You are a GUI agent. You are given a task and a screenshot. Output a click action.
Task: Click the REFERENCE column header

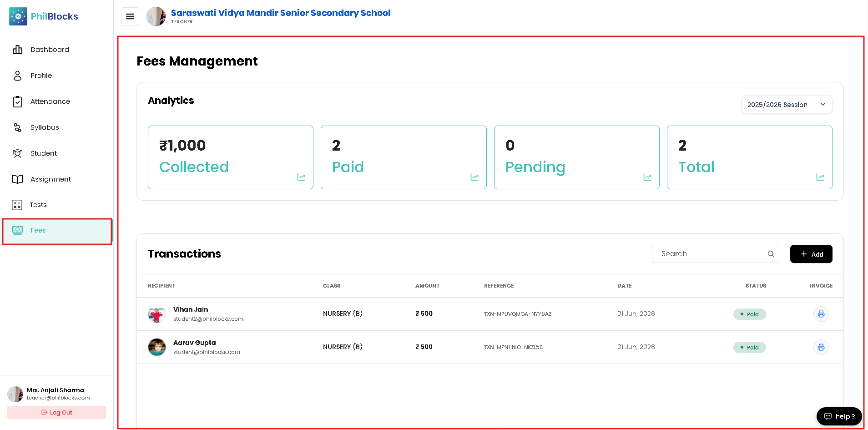499,286
